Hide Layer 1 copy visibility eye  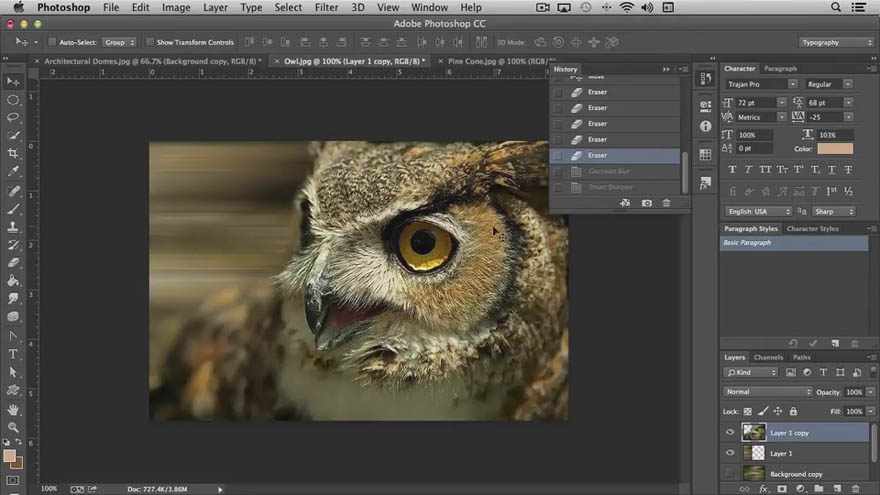(x=730, y=432)
